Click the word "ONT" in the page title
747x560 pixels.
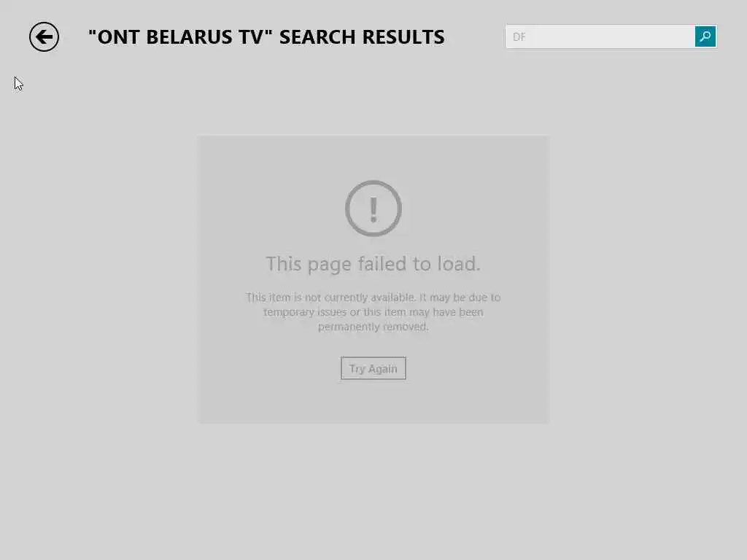tap(119, 37)
